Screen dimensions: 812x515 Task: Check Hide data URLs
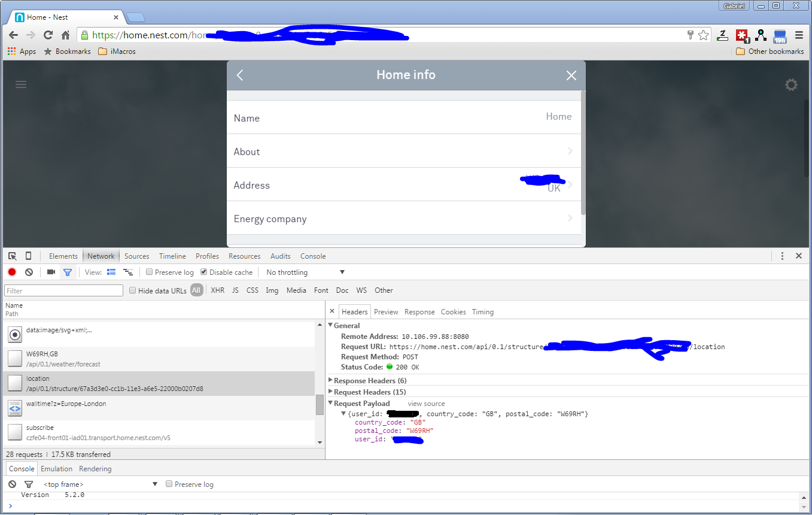coord(133,290)
